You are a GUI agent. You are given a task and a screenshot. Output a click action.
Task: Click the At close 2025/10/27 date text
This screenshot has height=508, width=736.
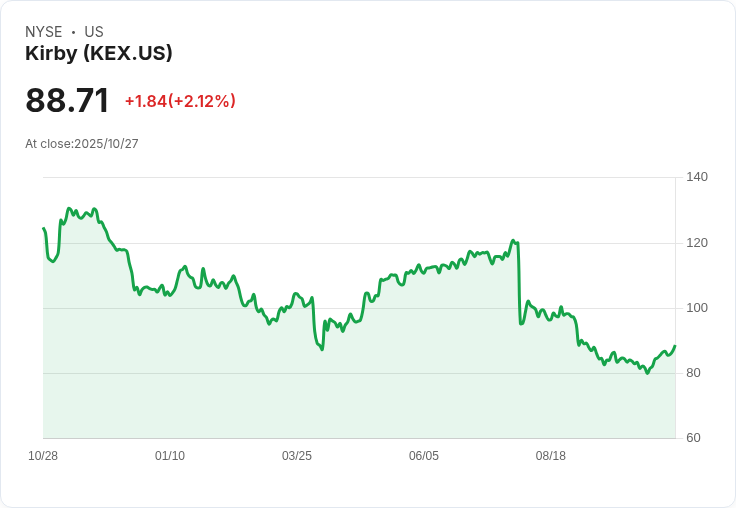click(82, 143)
